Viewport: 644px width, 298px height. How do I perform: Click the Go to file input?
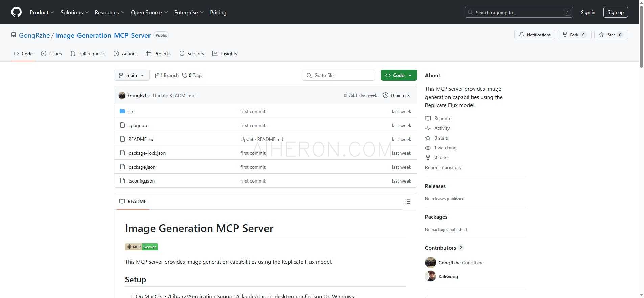tap(339, 75)
